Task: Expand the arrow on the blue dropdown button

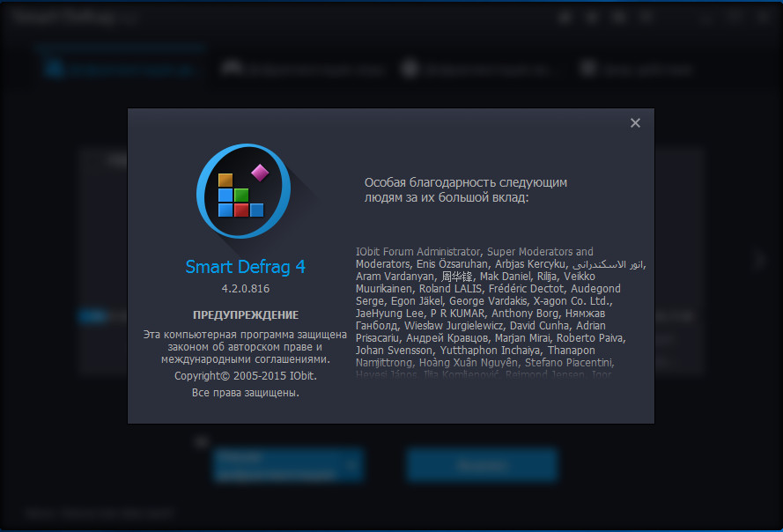Action: point(353,464)
